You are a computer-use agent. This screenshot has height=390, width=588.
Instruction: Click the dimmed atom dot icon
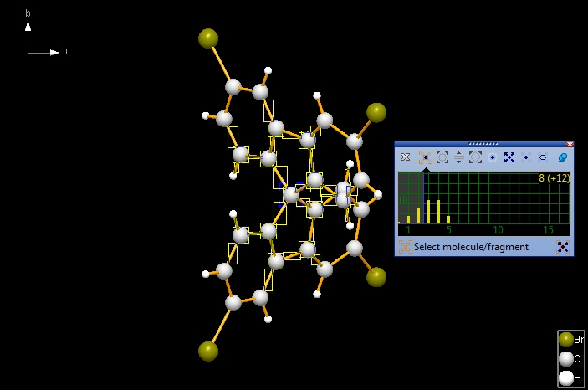tap(526, 157)
